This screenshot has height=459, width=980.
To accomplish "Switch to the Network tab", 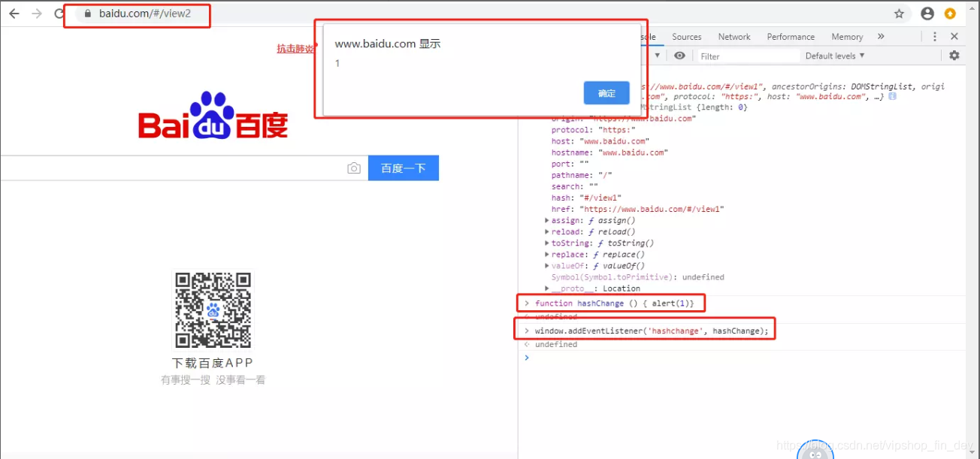I will click(734, 36).
